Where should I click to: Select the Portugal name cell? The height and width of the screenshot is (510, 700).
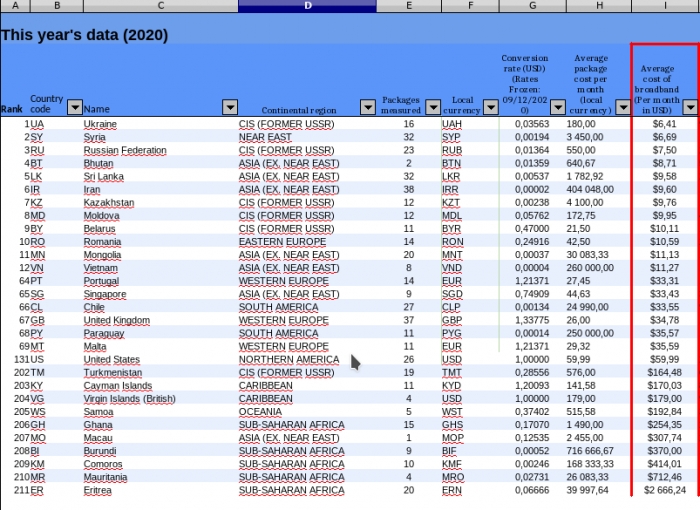[x=161, y=281]
